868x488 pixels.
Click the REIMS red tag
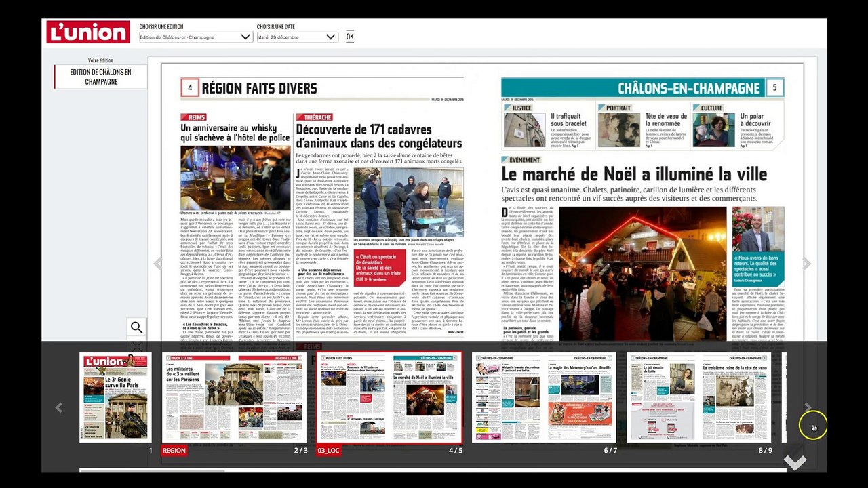(x=193, y=117)
